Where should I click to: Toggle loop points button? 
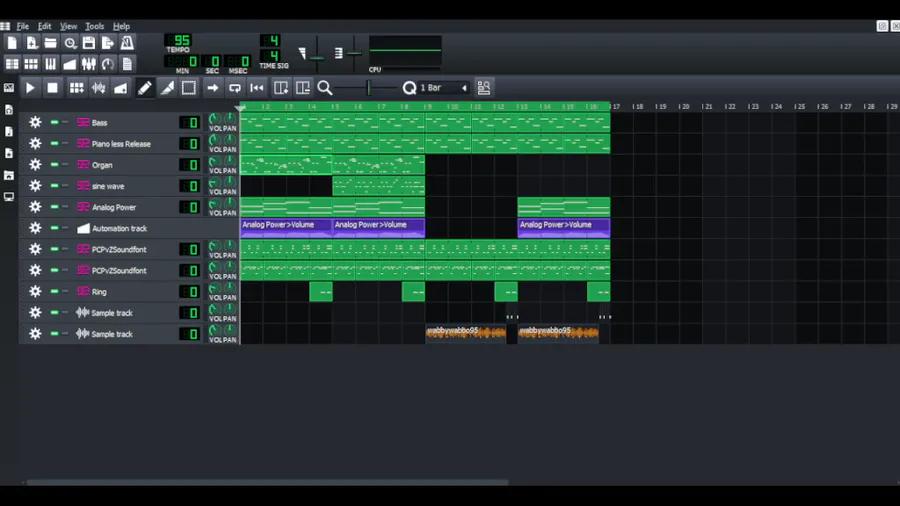pos(235,88)
